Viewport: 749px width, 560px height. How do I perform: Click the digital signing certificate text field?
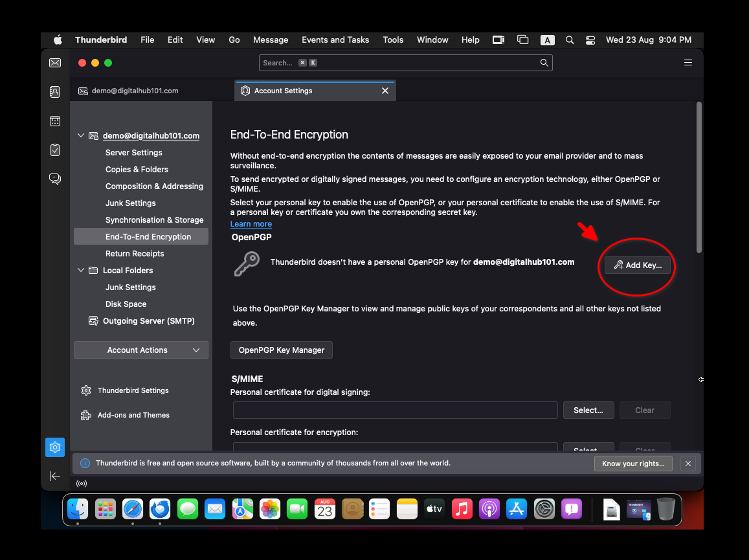(395, 410)
